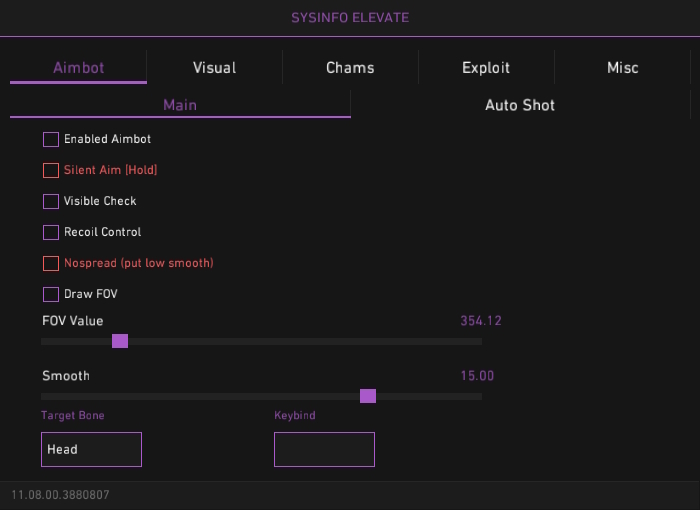The width and height of the screenshot is (700, 510).
Task: Check the Recoil Control option
Action: [51, 232]
